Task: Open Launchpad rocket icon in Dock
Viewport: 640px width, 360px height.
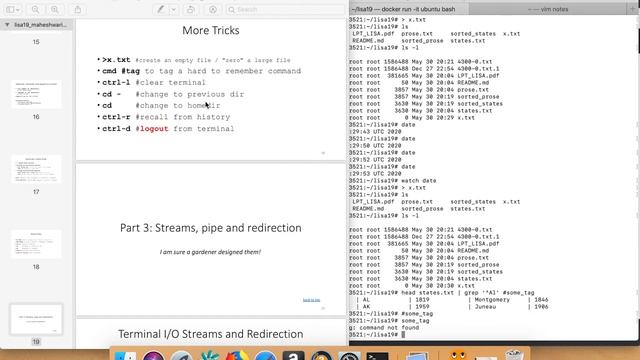Action: (x=181, y=356)
